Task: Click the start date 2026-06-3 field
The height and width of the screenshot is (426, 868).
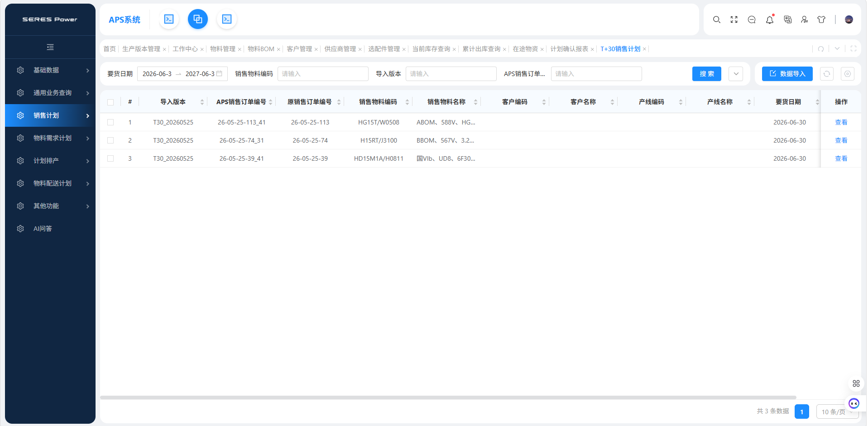Action: click(x=157, y=74)
